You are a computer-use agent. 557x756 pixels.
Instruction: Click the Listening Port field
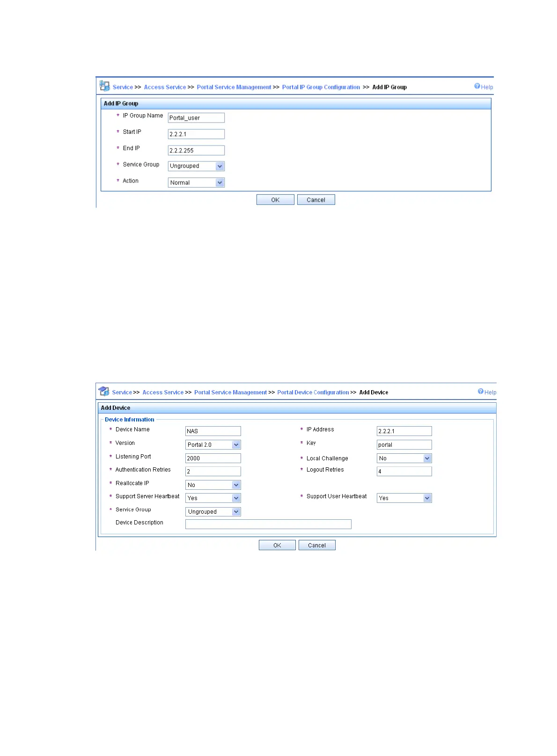213,458
